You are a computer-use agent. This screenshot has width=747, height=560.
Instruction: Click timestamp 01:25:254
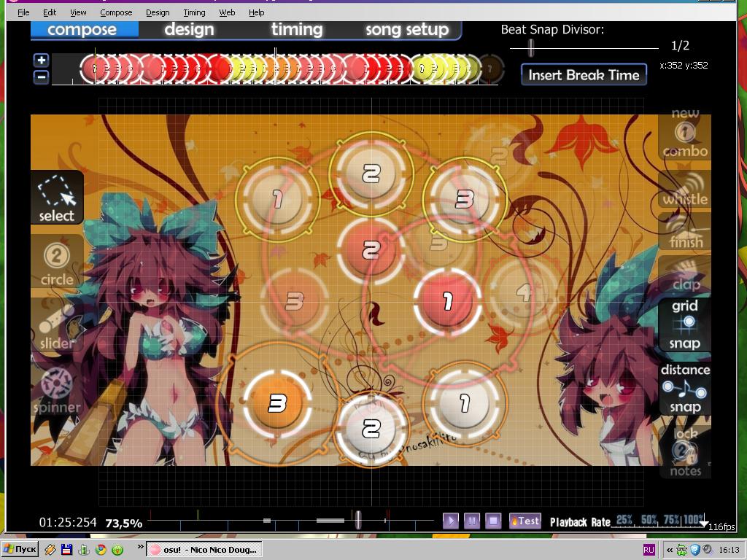pyautogui.click(x=68, y=522)
